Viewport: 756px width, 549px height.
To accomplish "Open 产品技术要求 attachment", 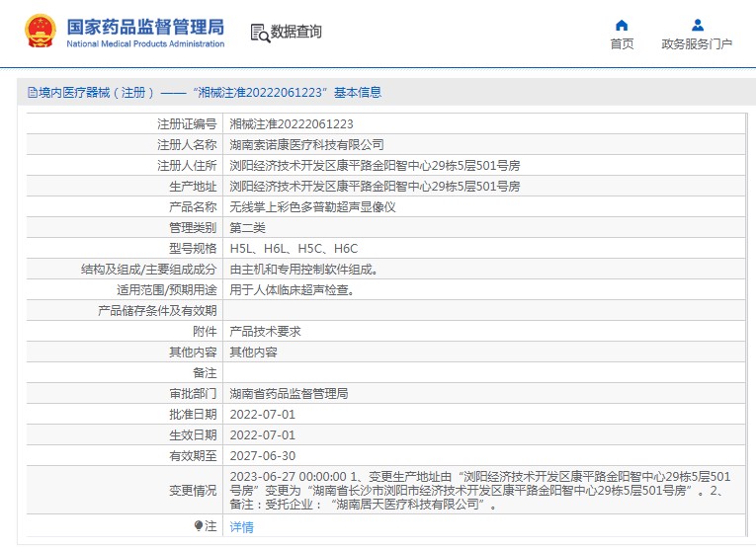I will (265, 332).
